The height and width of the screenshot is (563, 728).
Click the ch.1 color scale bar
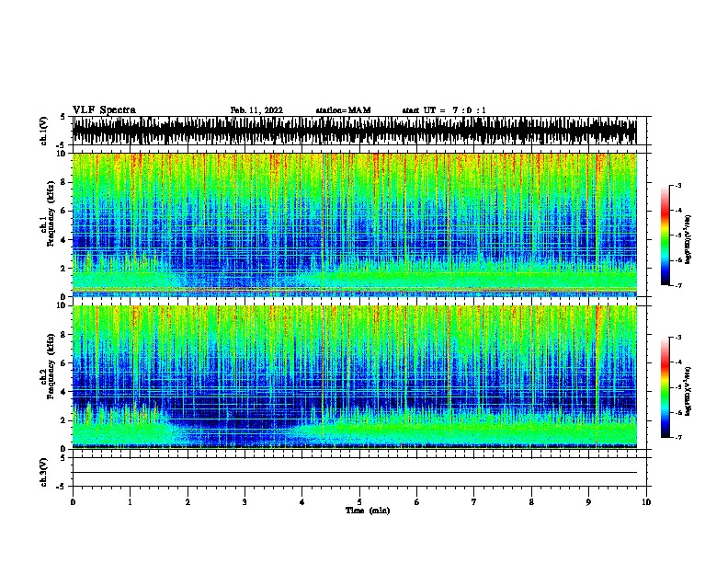point(665,236)
